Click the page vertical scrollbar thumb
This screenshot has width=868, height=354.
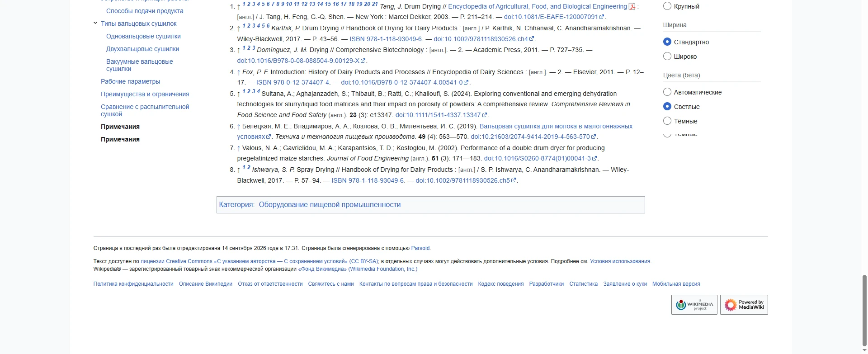coord(864,311)
